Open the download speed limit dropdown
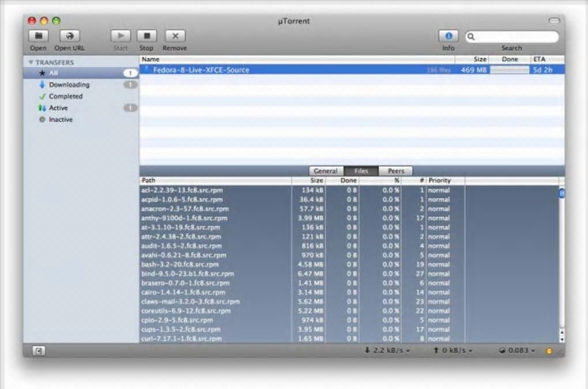The width and height of the screenshot is (588, 389). 387,350
